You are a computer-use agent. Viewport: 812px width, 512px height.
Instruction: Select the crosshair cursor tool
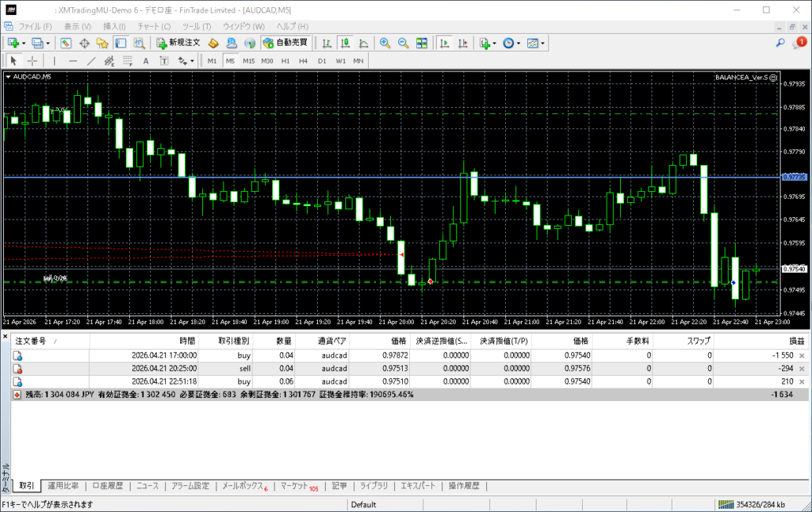(x=32, y=61)
